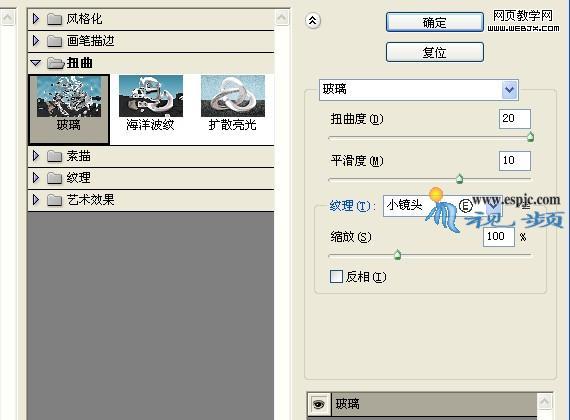
Task: Click the open 扭曲 folder icon
Action: (56, 63)
